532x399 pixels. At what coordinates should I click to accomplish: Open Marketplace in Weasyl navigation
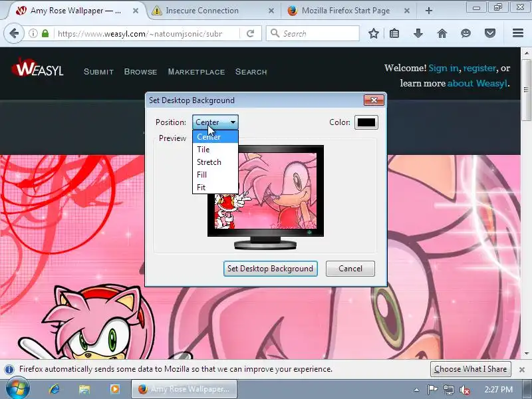[196, 72]
